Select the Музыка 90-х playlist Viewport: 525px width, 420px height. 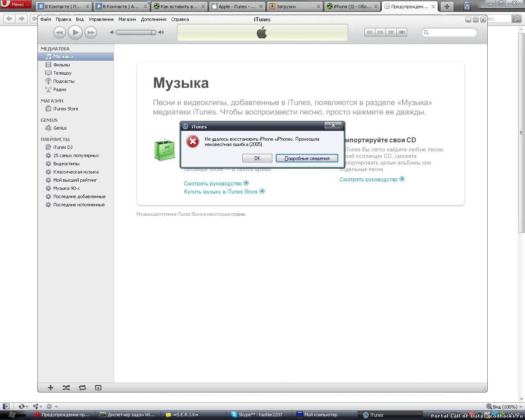click(76, 188)
